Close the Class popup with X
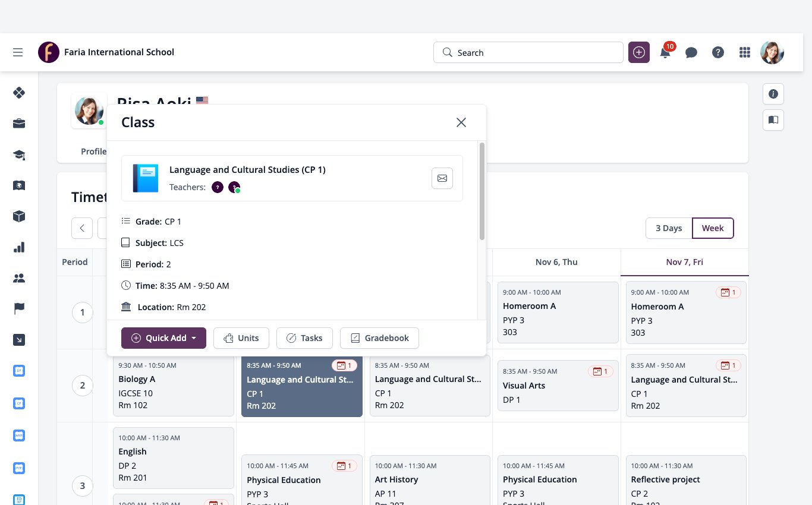 [x=461, y=122]
